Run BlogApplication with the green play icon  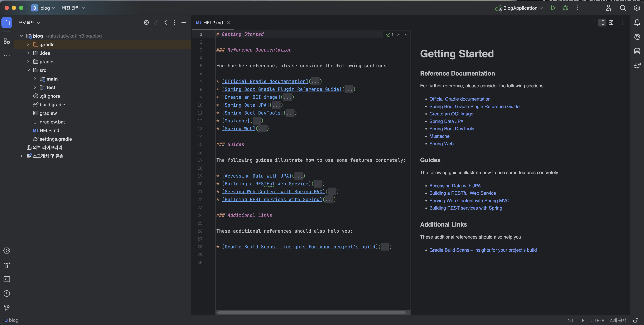553,8
